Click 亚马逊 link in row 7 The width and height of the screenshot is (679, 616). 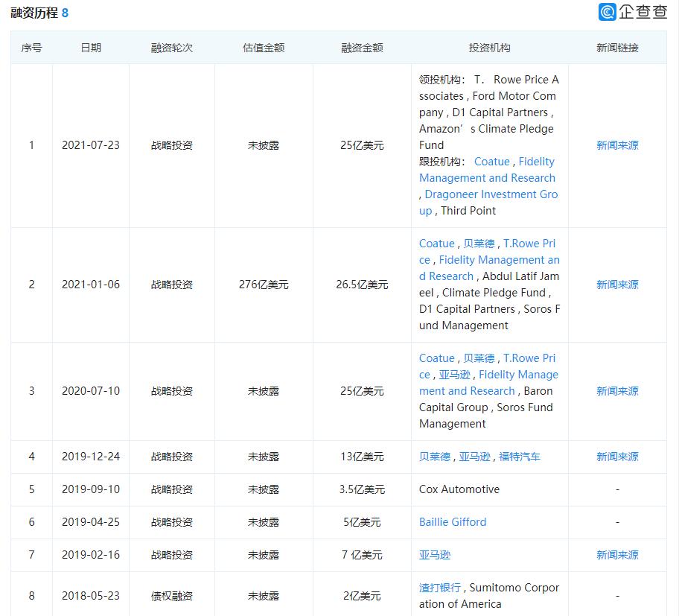coord(435,555)
